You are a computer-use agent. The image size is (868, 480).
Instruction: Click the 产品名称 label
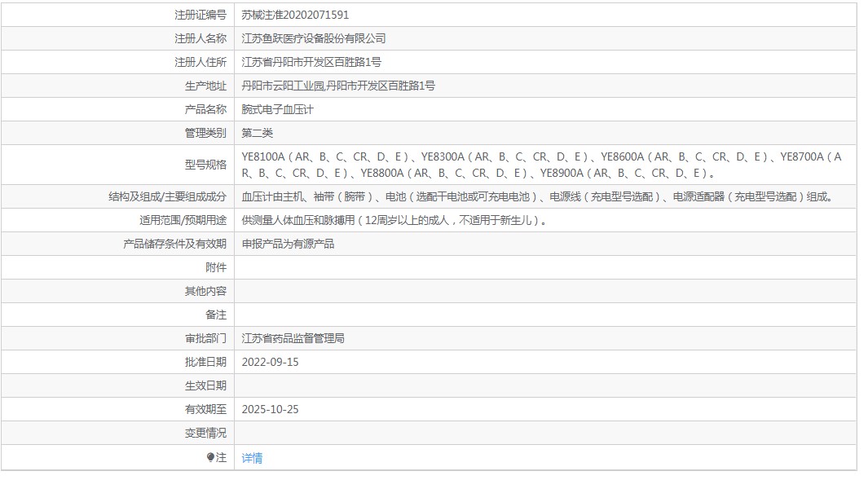[x=205, y=110]
